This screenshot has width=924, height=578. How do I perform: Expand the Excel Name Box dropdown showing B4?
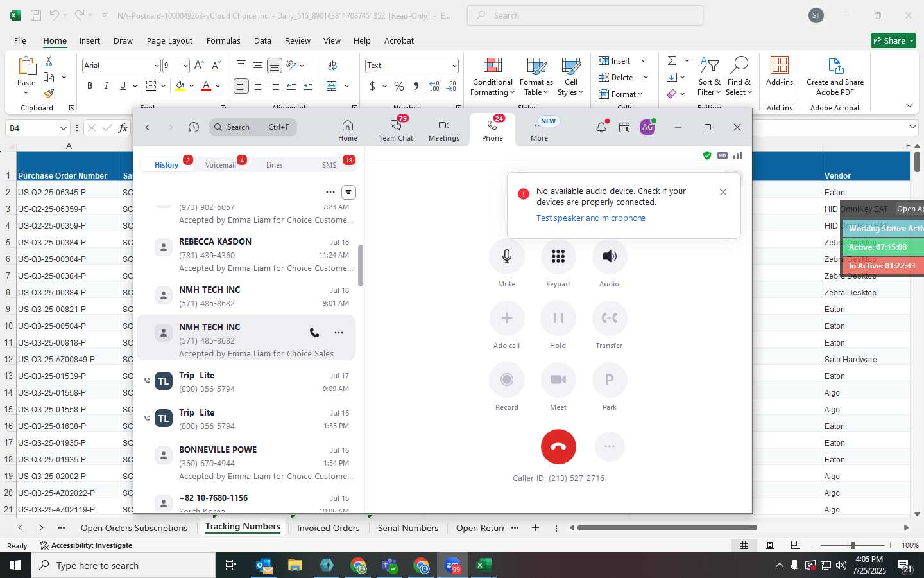(63, 128)
